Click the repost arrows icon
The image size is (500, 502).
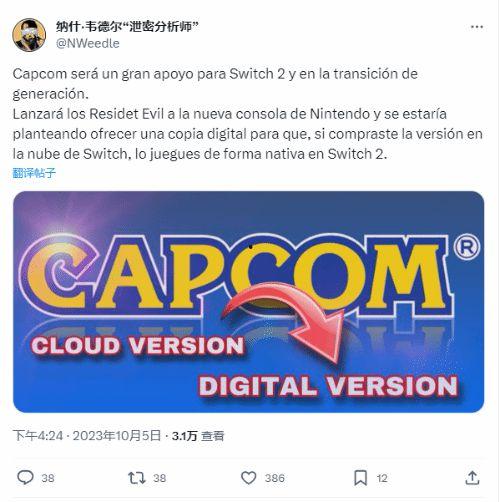pyautogui.click(x=137, y=478)
